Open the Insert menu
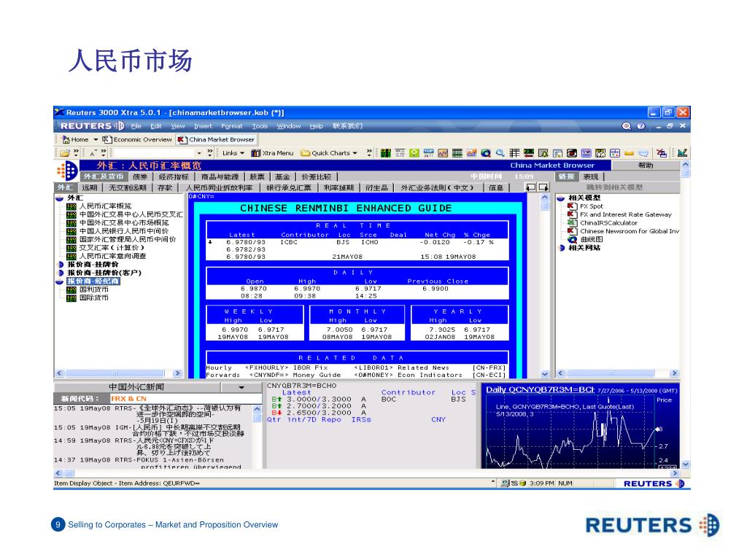The image size is (747, 560). [x=203, y=126]
